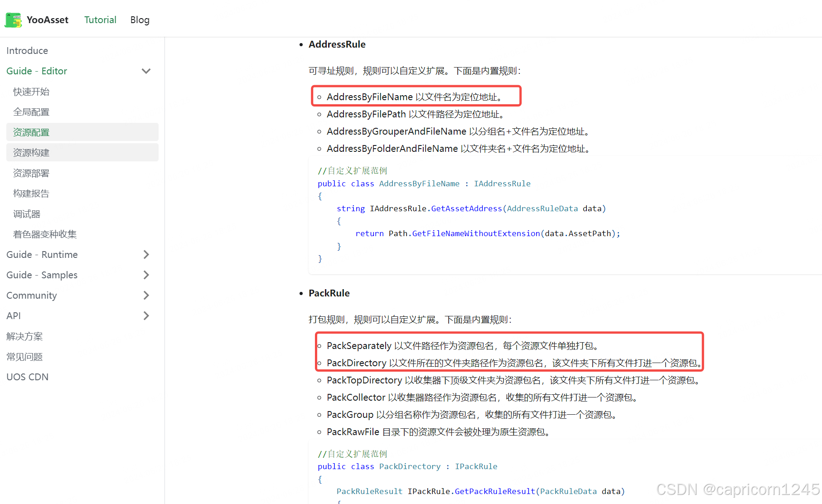The height and width of the screenshot is (504, 822).
Task: Open the UOS CDN sidebar page
Action: tap(27, 377)
